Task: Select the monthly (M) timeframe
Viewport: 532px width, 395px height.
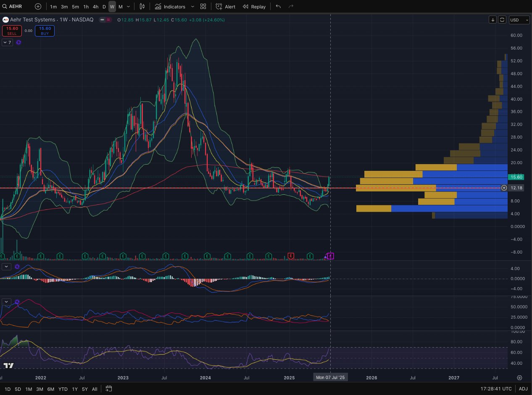Action: 121,7
